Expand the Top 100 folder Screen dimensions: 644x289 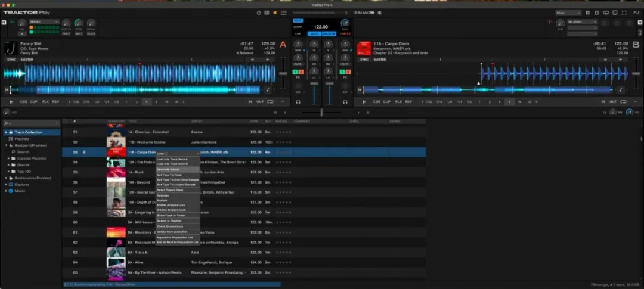[x=8, y=171]
